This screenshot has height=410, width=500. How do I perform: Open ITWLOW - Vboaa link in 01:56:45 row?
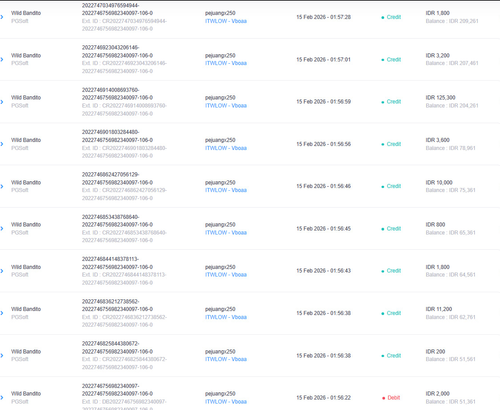226,233
